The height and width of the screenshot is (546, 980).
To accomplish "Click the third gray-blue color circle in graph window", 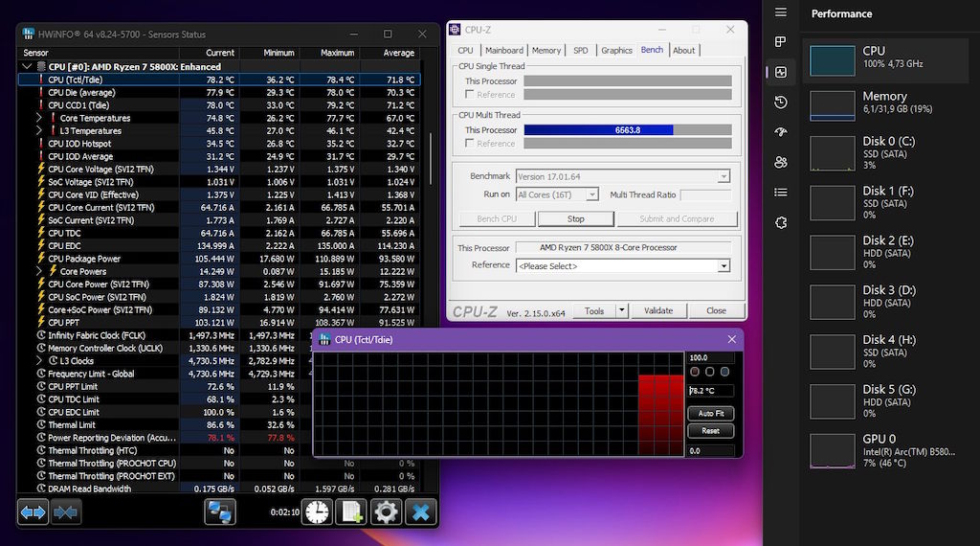I will click(x=724, y=372).
